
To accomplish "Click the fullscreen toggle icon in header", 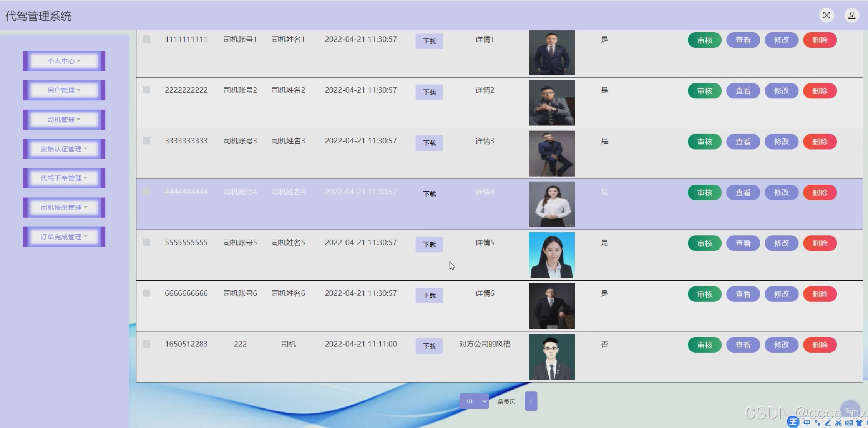I will 827,15.
